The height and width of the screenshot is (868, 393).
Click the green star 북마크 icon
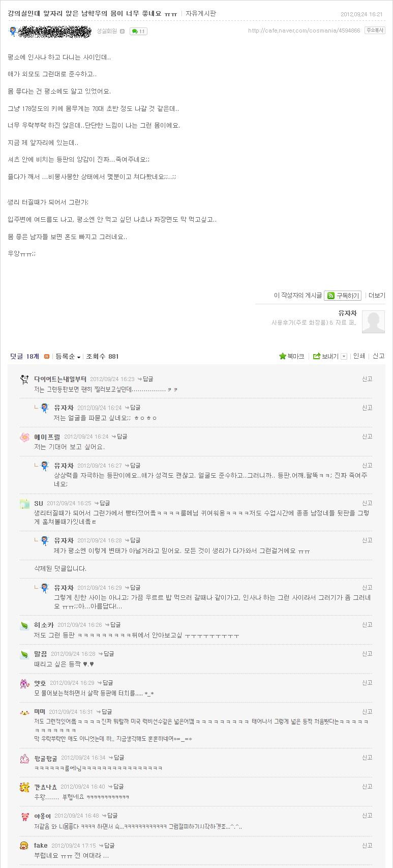point(283,356)
